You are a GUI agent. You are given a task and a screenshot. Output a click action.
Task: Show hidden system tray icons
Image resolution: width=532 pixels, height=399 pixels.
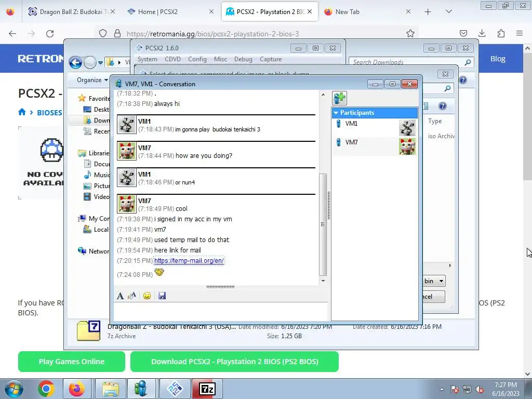point(442,389)
